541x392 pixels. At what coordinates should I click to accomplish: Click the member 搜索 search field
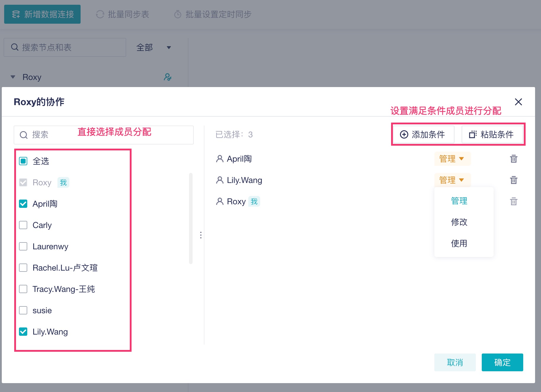[104, 135]
